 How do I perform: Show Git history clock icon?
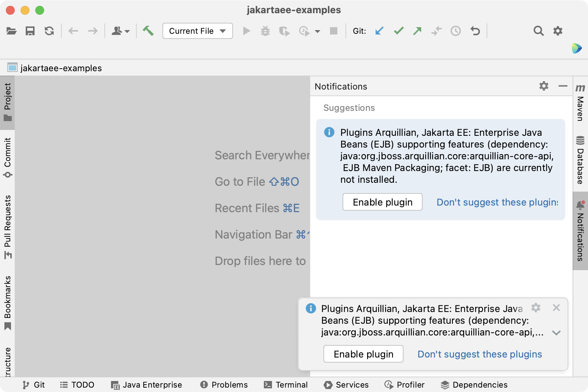coord(456,31)
